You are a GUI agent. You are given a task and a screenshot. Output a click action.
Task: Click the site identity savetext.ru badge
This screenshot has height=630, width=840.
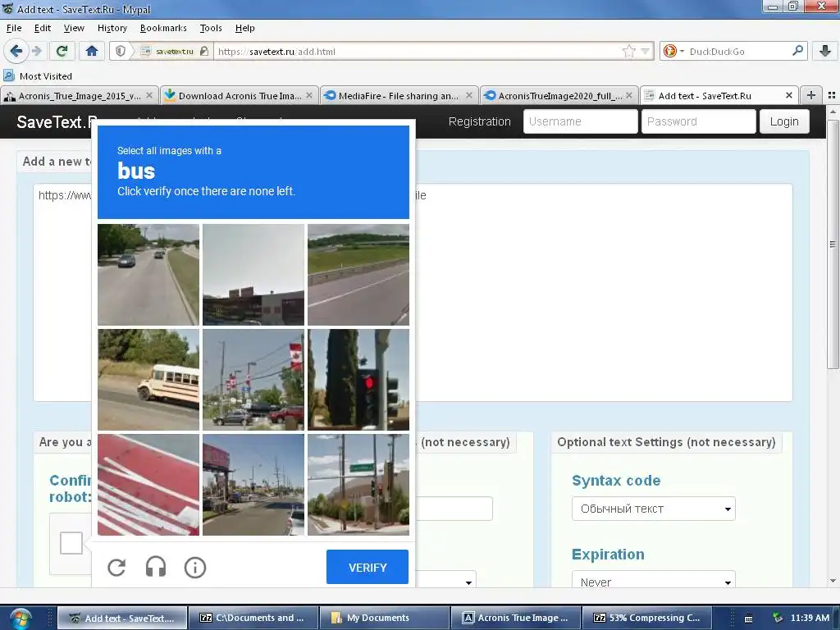174,51
